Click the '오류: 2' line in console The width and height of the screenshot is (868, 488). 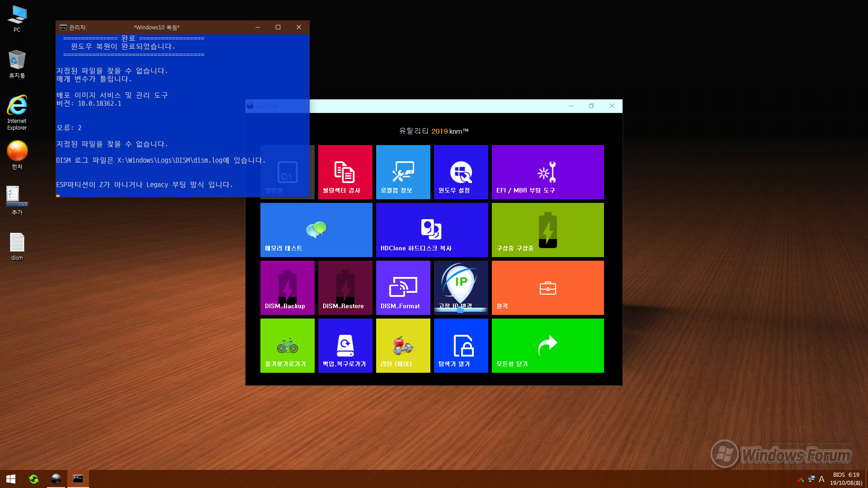tap(69, 128)
